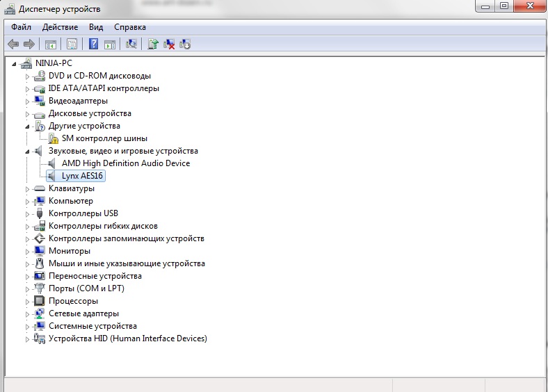
Task: Expand Устройства HID category
Action: pos(27,339)
